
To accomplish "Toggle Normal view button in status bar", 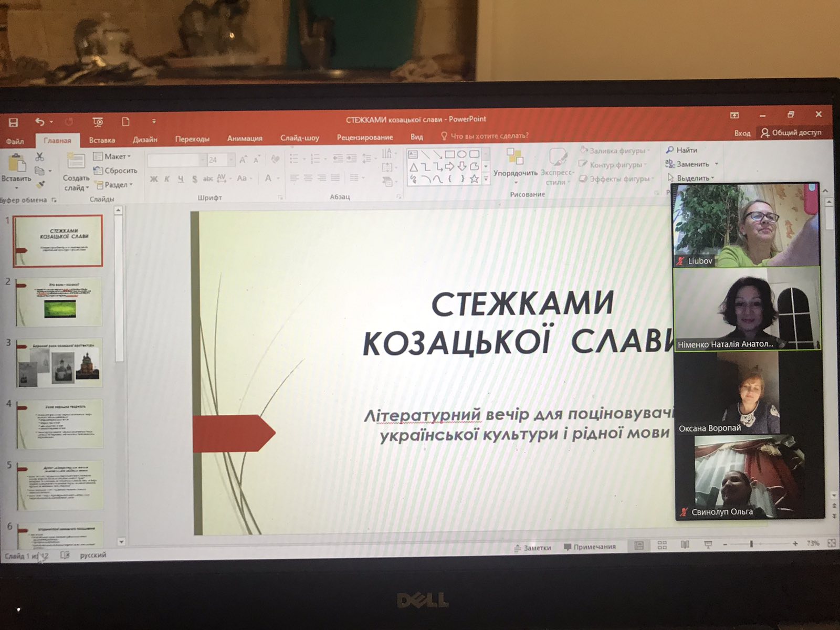I will (639, 546).
